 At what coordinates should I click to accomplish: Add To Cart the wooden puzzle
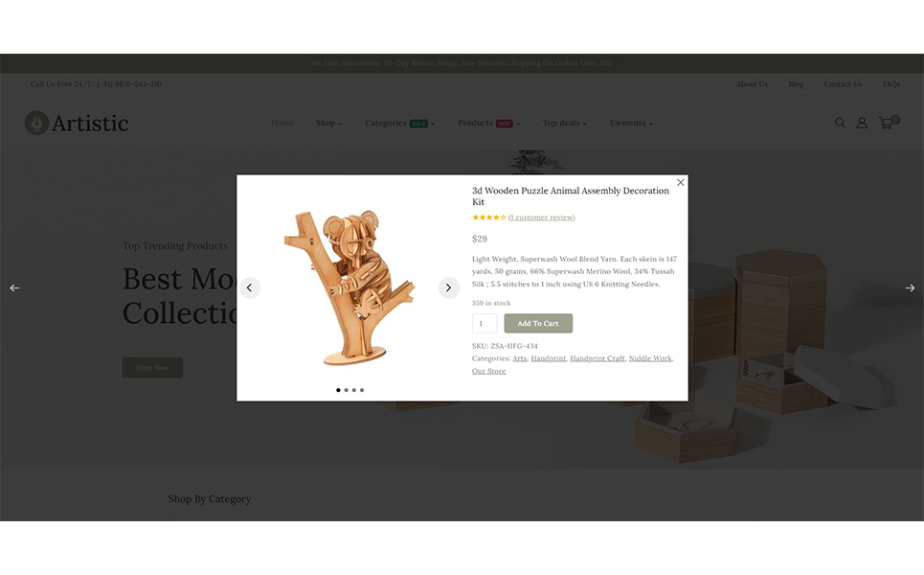pos(538,323)
